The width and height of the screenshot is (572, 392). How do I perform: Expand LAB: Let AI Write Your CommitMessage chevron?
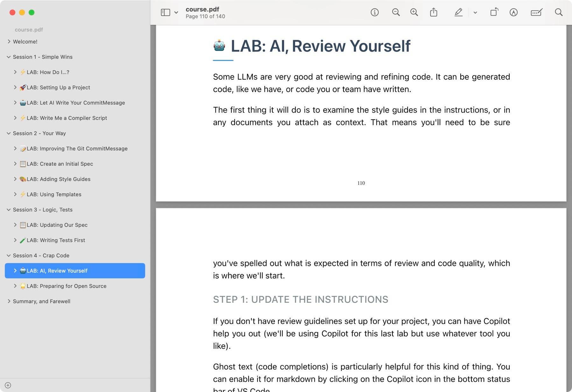pos(15,102)
